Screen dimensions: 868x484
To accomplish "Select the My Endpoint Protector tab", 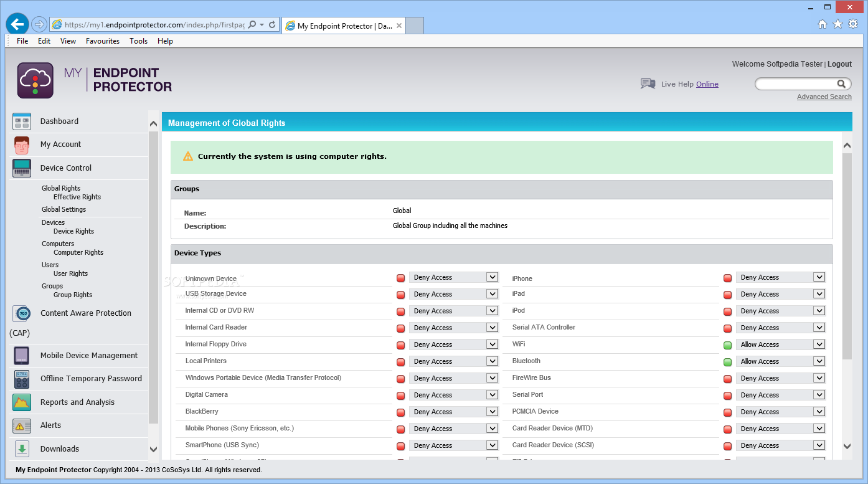I will [x=344, y=26].
